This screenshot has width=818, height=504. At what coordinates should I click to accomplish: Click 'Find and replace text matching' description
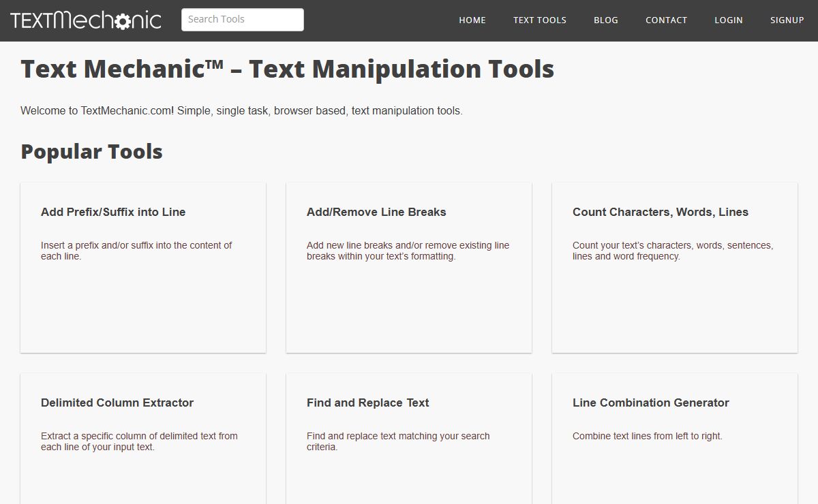coord(398,441)
